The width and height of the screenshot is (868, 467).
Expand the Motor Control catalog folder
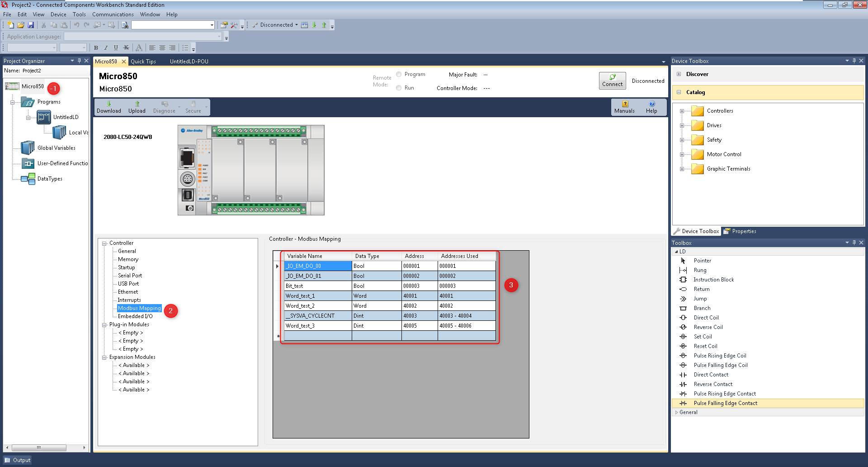(682, 154)
